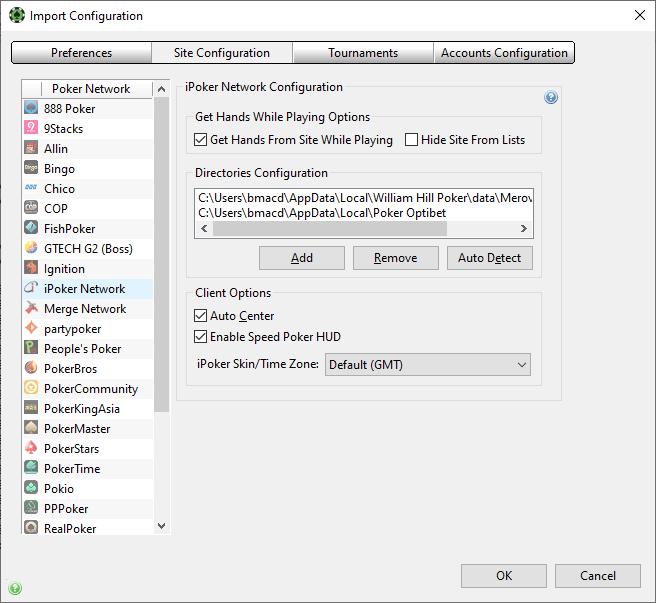The image size is (656, 603).
Task: Switch to the Preferences tab
Action: point(82,53)
